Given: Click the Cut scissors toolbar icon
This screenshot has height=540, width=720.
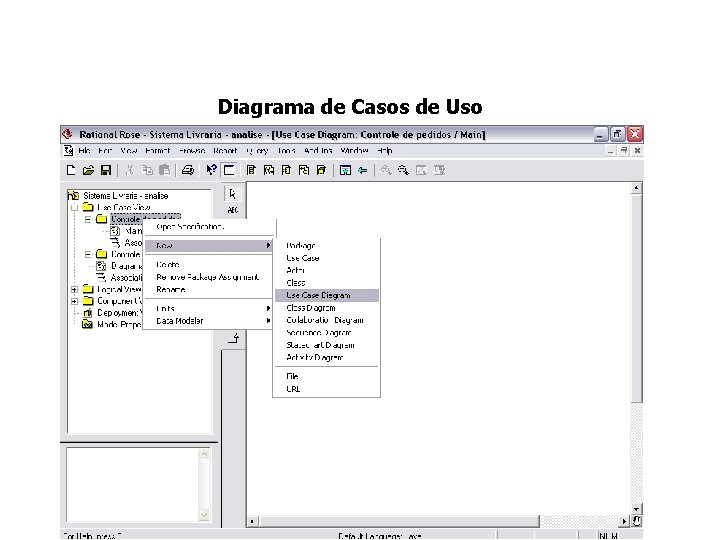Looking at the screenshot, I should pos(130,170).
